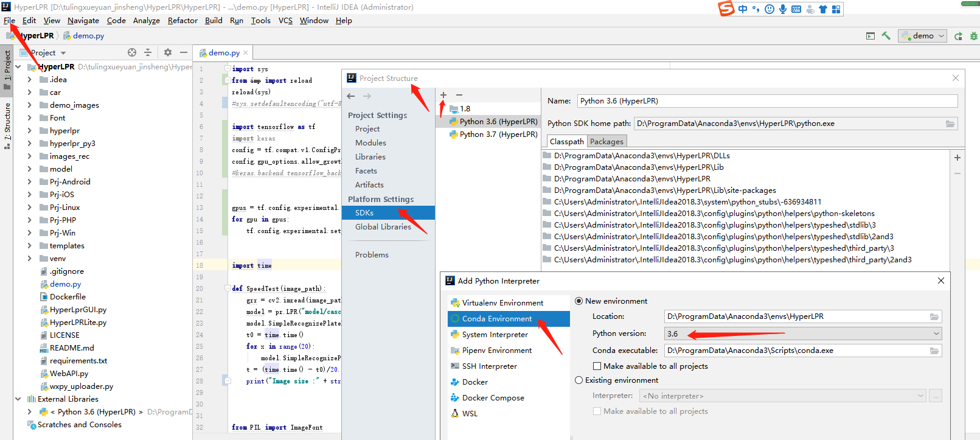The width and height of the screenshot is (980, 440).
Task: Open the Structure side tool window
Action: coord(7,125)
